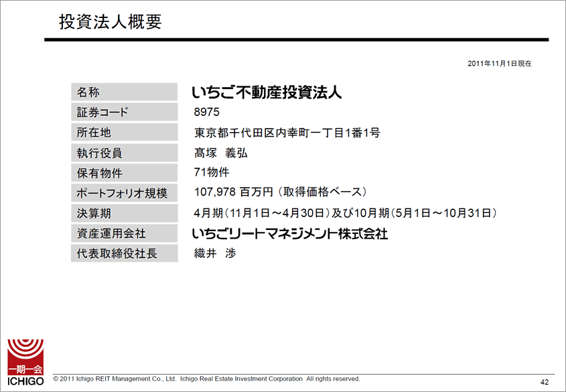
Task: Select the 所在地 label cell
Action: [124, 133]
